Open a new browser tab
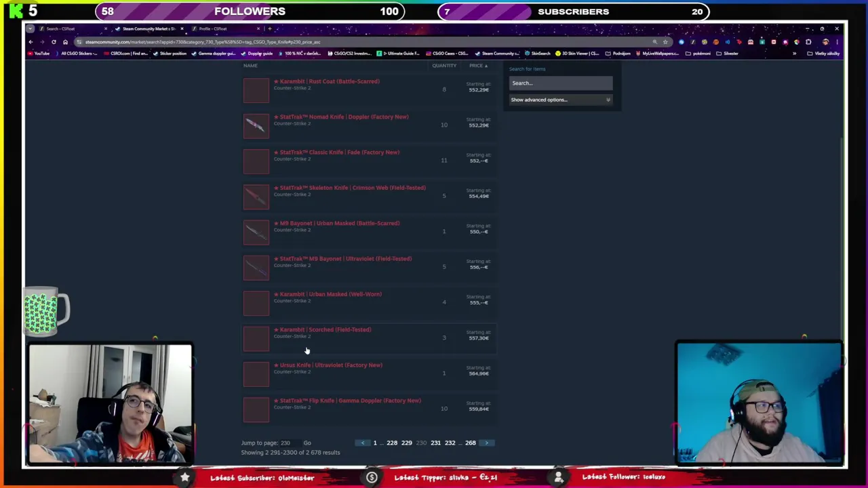Viewport: 868px width, 488px height. click(x=269, y=28)
